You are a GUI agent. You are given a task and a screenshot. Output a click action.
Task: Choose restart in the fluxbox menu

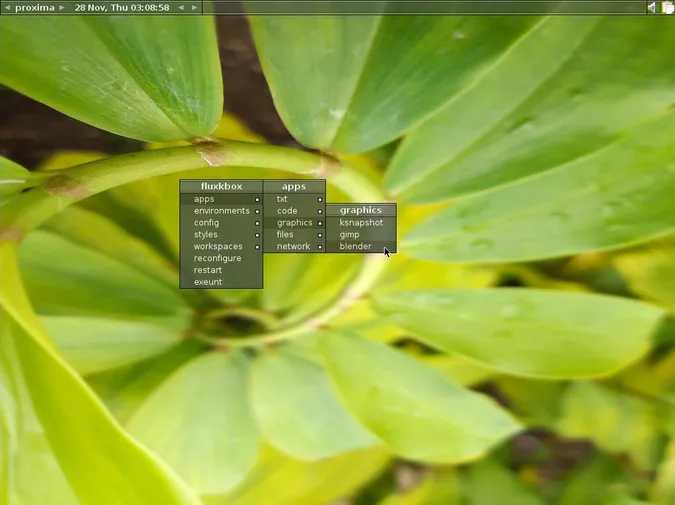208,271
